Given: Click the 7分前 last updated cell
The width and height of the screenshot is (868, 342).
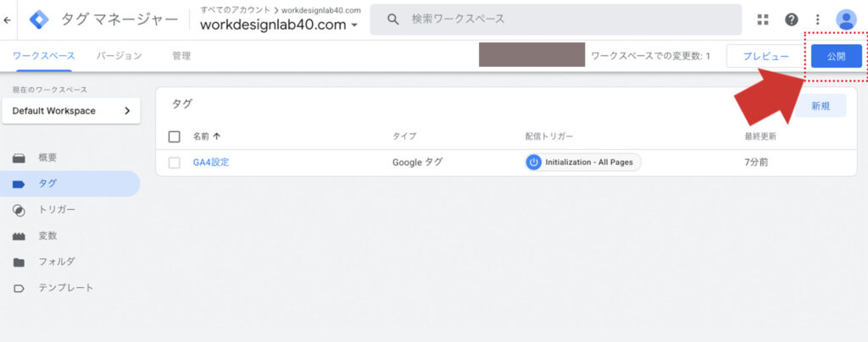Looking at the screenshot, I should (x=756, y=163).
